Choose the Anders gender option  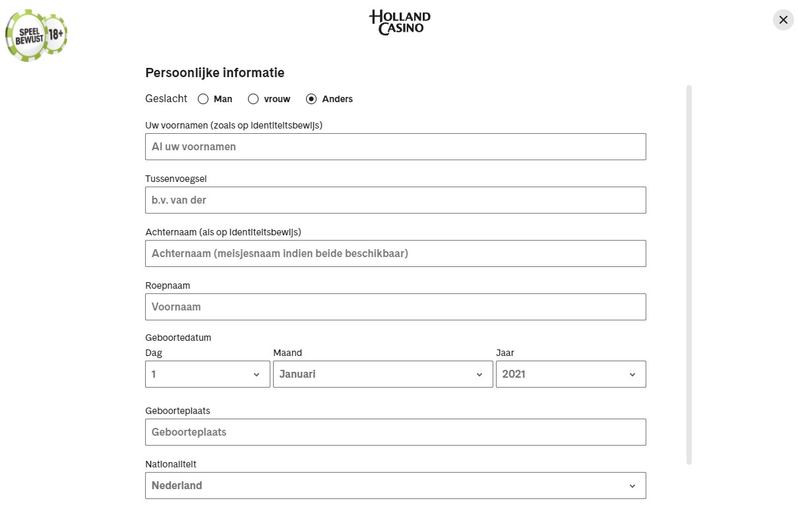coord(311,99)
